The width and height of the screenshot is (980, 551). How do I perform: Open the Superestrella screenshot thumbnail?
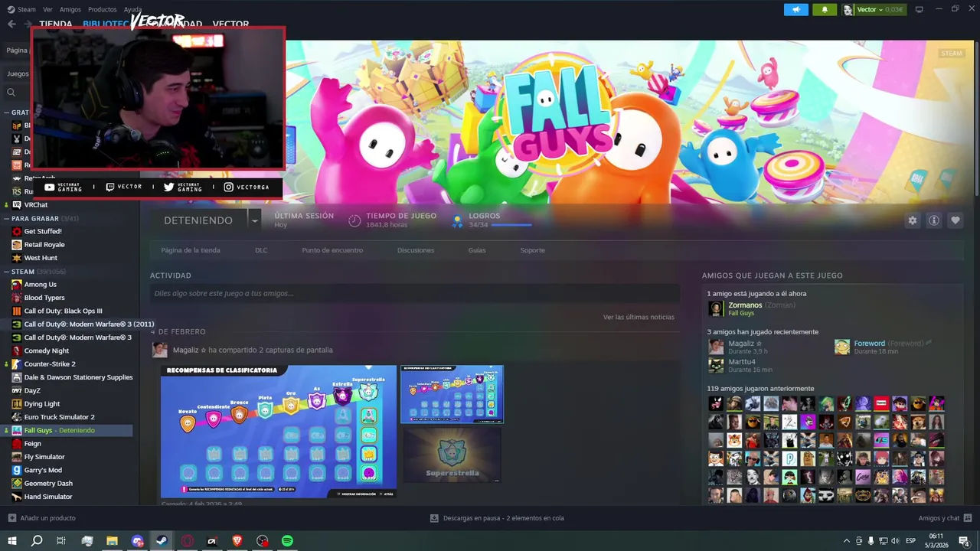(452, 455)
